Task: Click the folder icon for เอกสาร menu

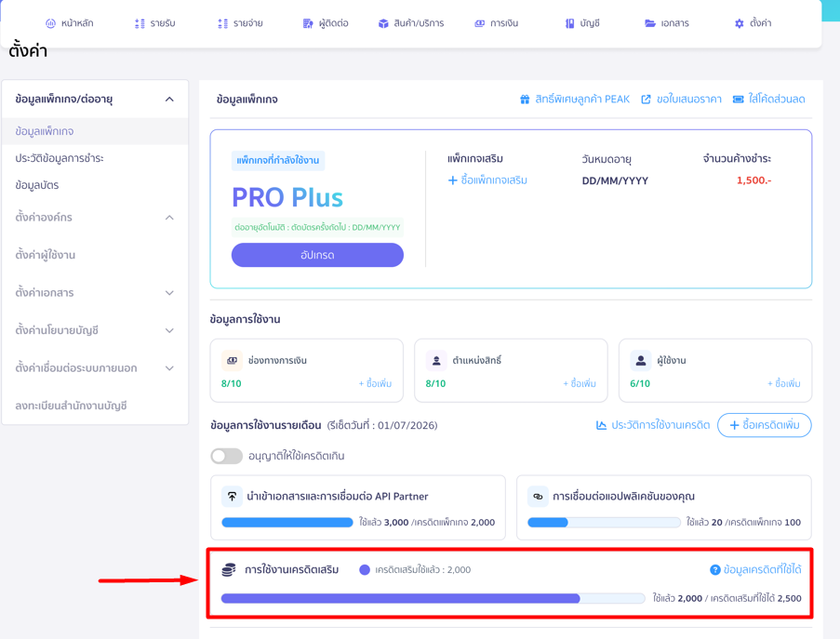Action: [x=650, y=23]
